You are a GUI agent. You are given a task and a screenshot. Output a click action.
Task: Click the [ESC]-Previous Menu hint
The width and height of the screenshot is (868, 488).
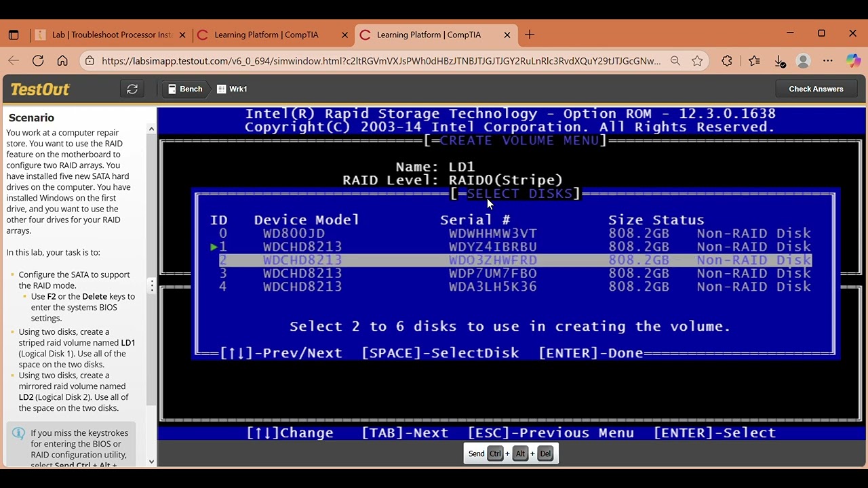pyautogui.click(x=551, y=433)
